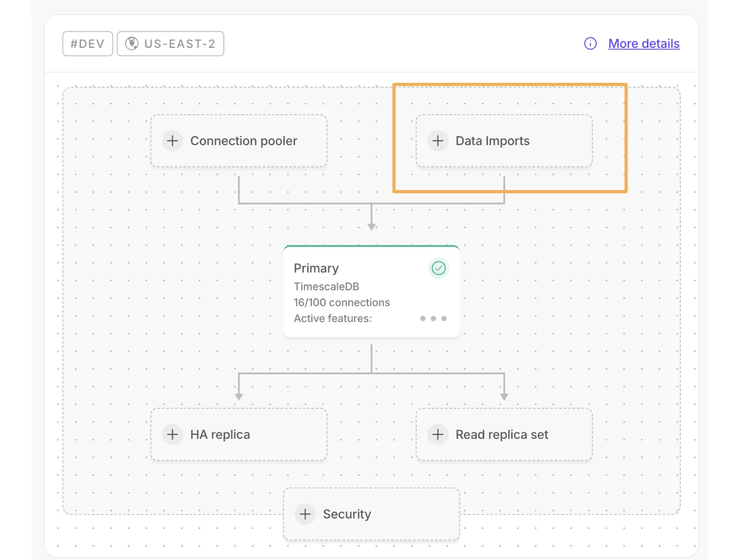Add a Connection pooler via its label

[x=243, y=141]
